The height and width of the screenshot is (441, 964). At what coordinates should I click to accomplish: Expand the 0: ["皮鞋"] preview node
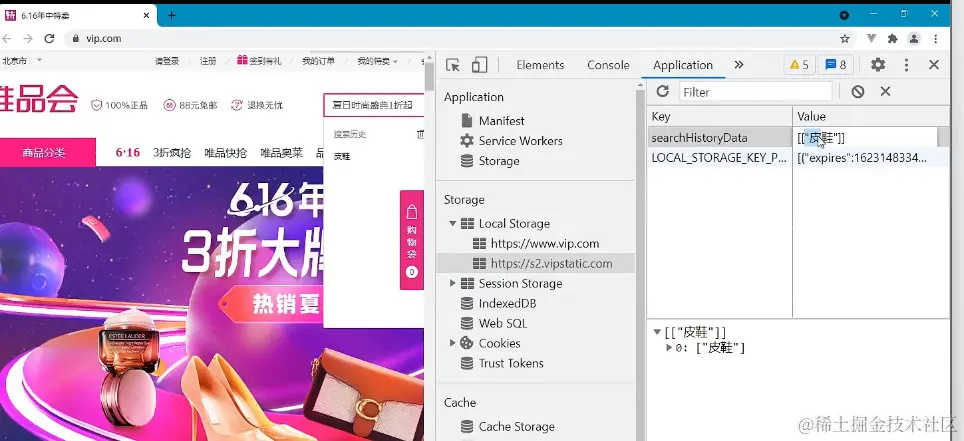pos(670,348)
